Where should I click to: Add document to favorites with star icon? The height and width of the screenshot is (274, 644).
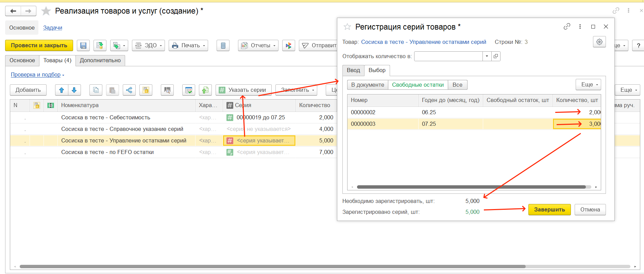pyautogui.click(x=46, y=11)
